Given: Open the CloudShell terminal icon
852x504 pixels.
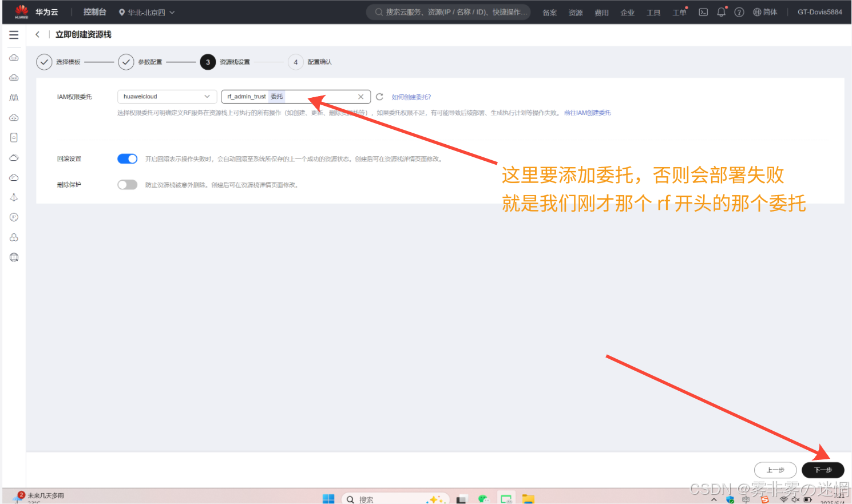Looking at the screenshot, I should (703, 12).
